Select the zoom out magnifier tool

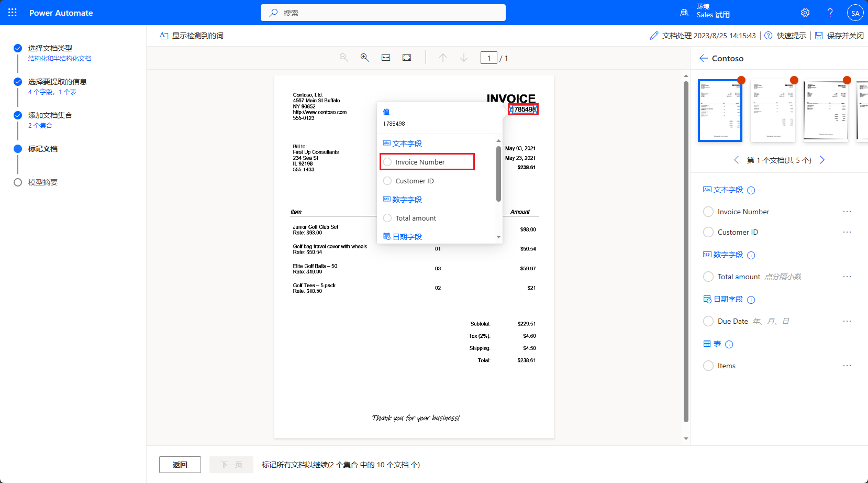click(344, 58)
